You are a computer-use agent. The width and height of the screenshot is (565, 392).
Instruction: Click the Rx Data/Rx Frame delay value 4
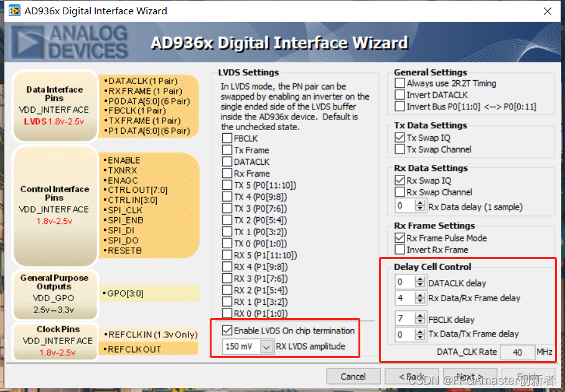coord(405,297)
